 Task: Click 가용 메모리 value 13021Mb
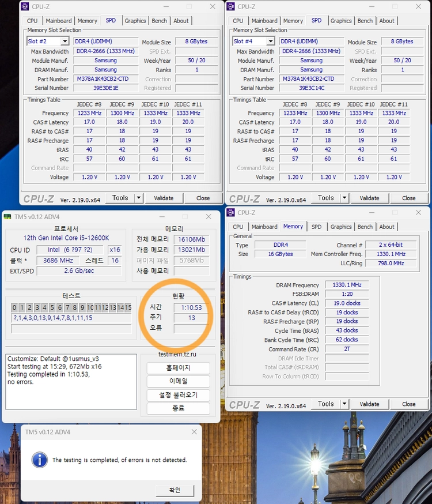pyautogui.click(x=192, y=250)
